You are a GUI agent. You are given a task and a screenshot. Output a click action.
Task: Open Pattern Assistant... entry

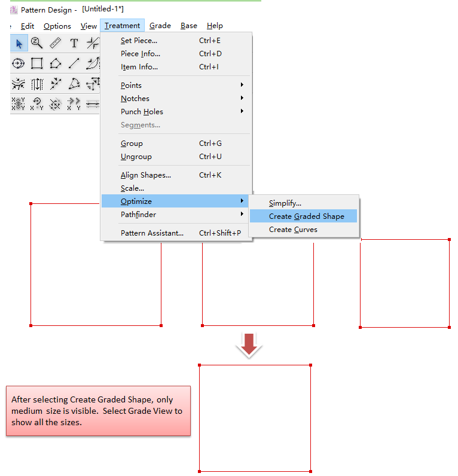(152, 233)
